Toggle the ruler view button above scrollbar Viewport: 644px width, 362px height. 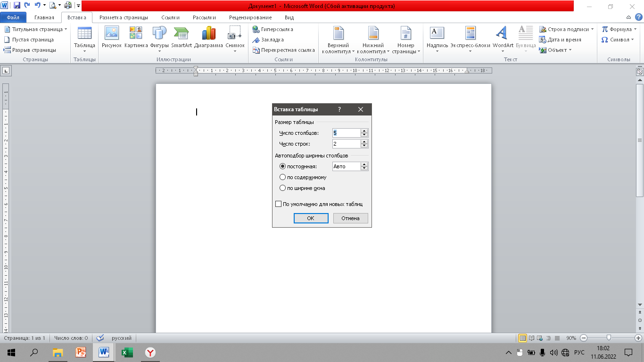[x=640, y=72]
